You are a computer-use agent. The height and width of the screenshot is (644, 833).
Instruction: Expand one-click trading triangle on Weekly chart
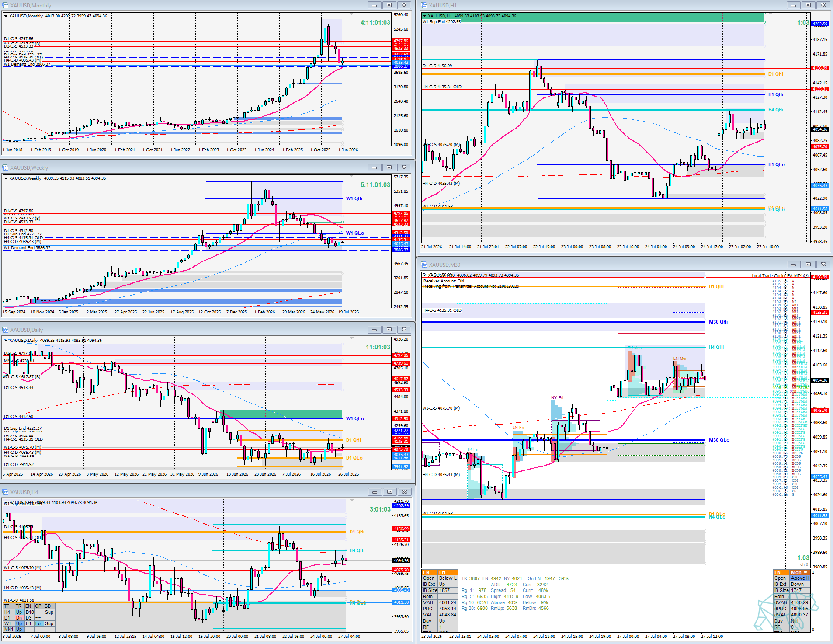tap(6, 178)
